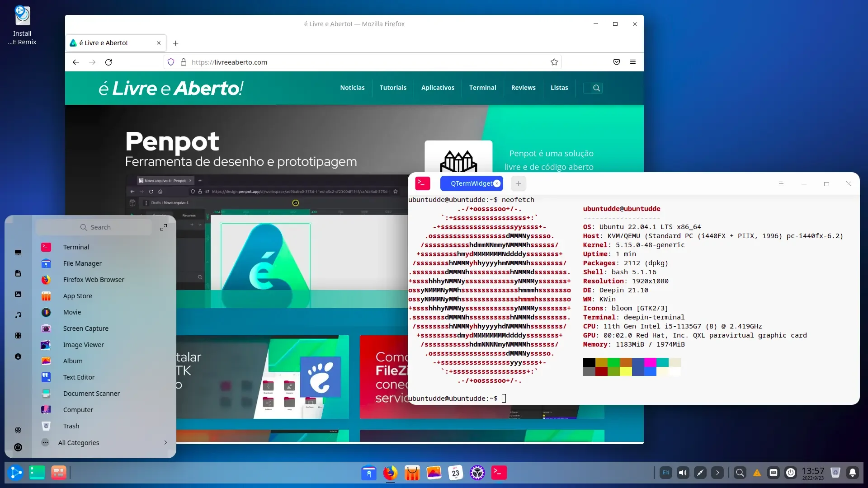
Task: Add a new terminal tab with plus
Action: [519, 183]
